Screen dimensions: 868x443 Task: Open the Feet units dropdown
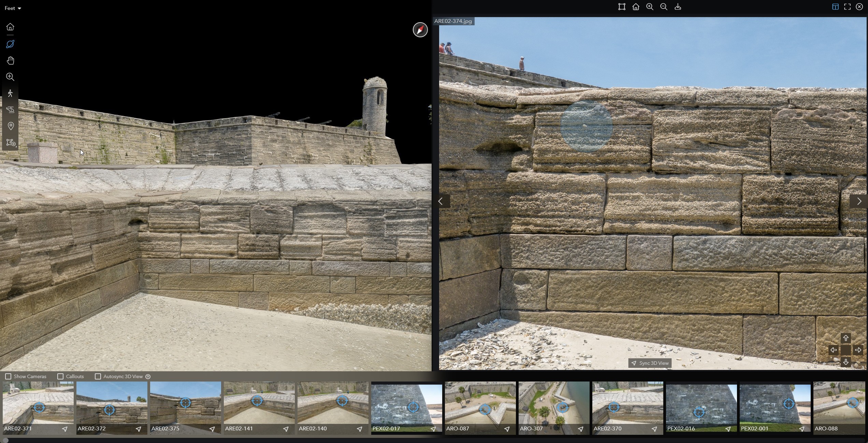point(13,8)
